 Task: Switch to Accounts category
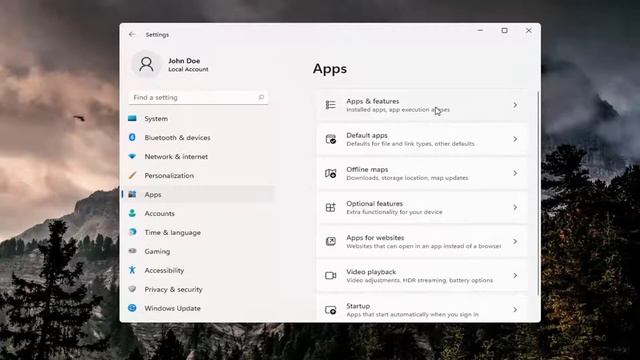[x=198, y=213]
